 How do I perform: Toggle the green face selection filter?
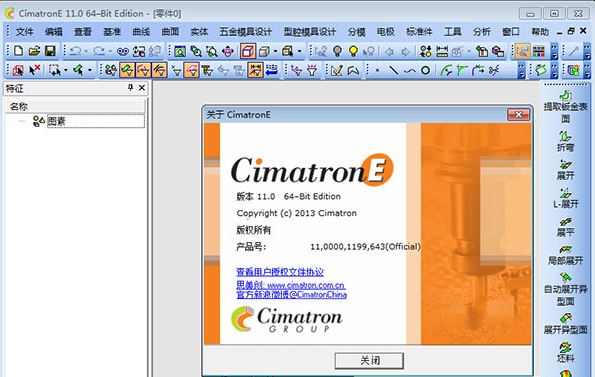127,70
